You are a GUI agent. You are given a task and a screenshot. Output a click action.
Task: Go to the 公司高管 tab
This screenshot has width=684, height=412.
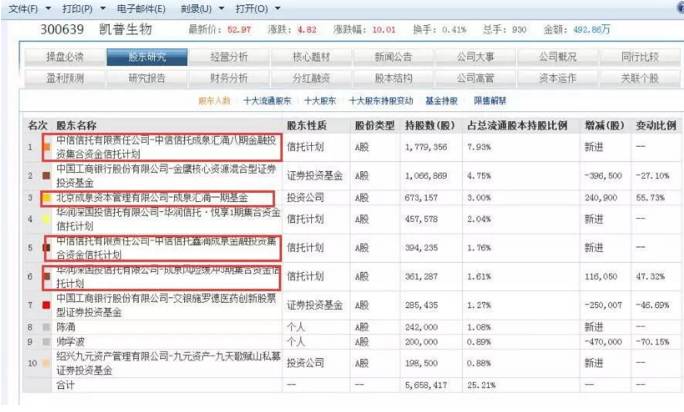(x=475, y=78)
